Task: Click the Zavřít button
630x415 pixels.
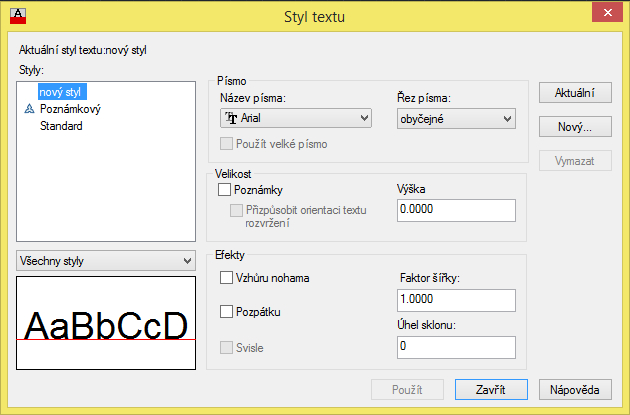Action: (491, 389)
